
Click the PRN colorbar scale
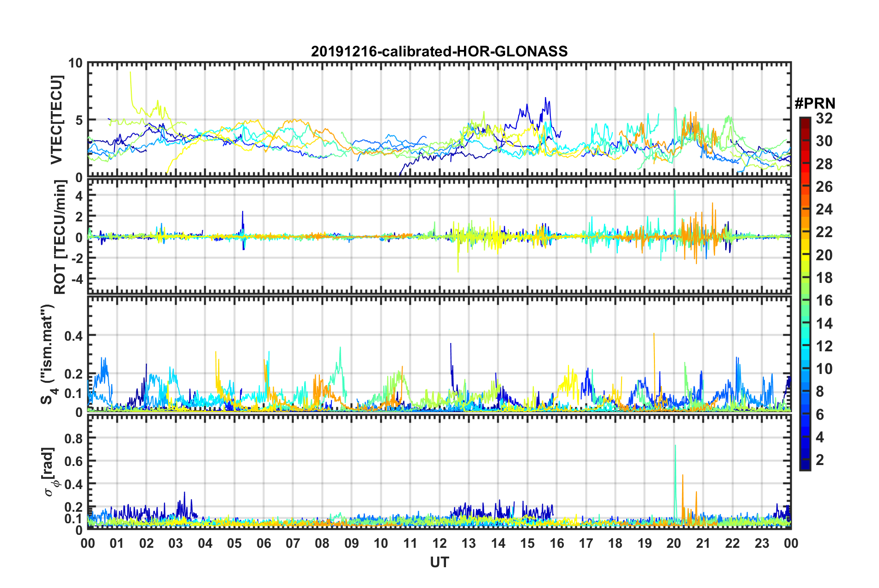[805, 294]
